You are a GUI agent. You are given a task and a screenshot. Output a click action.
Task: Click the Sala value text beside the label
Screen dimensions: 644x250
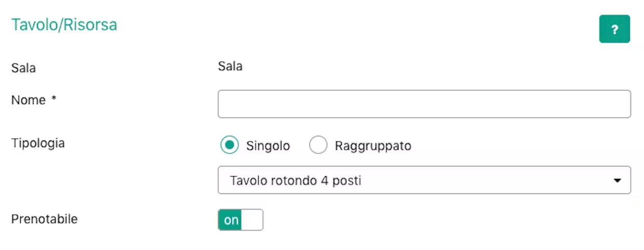coord(230,67)
